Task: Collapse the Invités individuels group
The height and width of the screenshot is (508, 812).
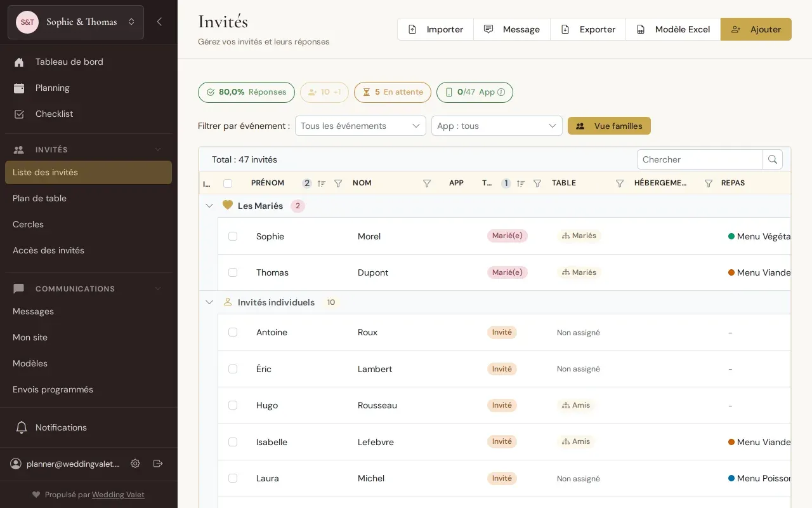Action: 209,302
